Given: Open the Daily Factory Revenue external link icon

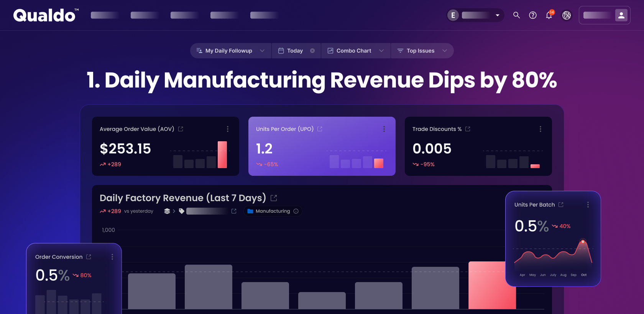Looking at the screenshot, I should [x=274, y=198].
